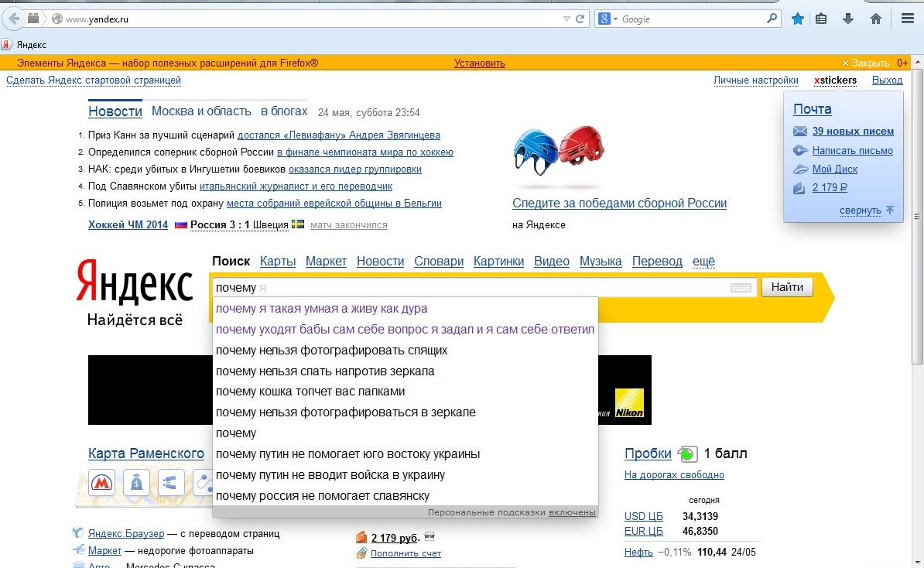Go to the browser home page icon
This screenshot has height=568, width=924.
tap(876, 19)
